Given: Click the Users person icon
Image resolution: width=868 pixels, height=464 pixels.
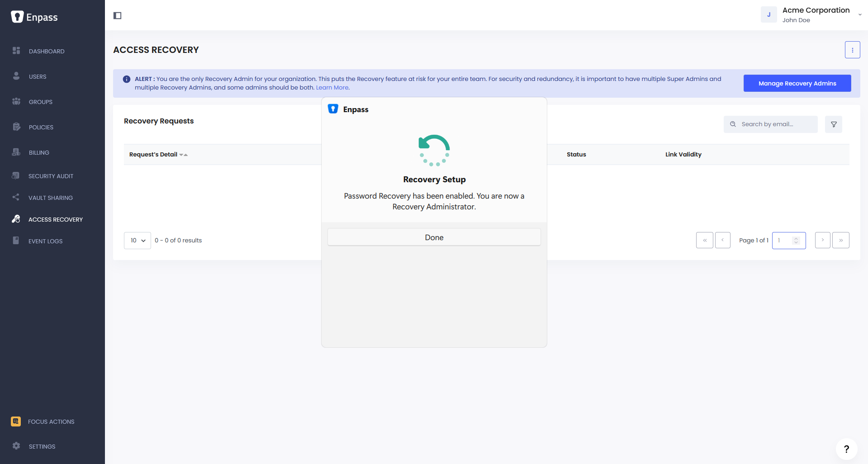Looking at the screenshot, I should click(16, 76).
